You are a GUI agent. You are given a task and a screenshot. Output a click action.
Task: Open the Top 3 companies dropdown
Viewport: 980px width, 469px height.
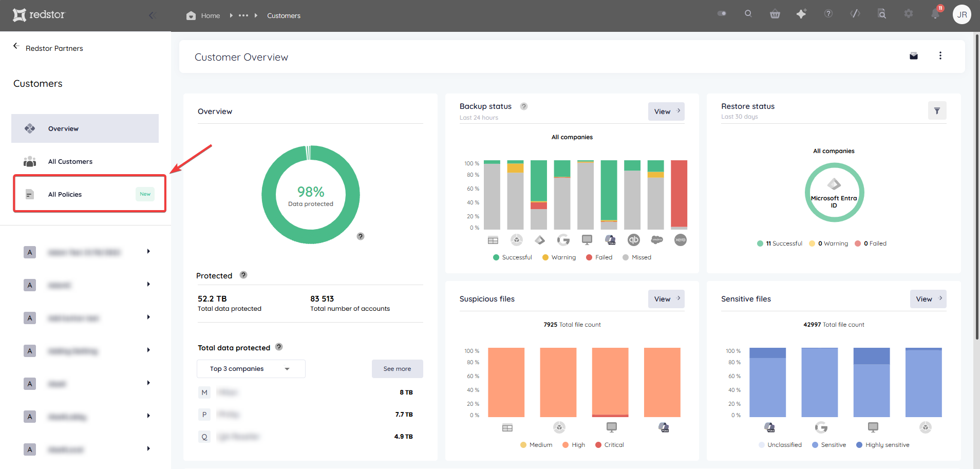click(x=251, y=369)
